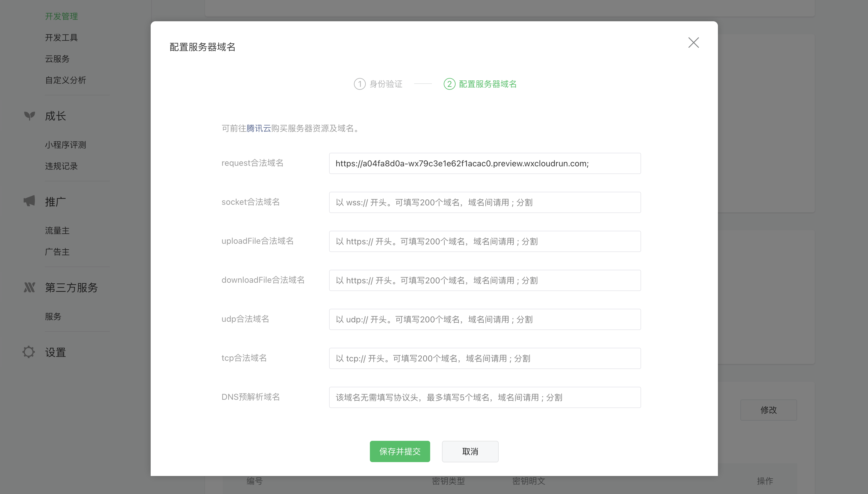The image size is (868, 494).
Task: Click the third-party services icon
Action: (x=30, y=287)
